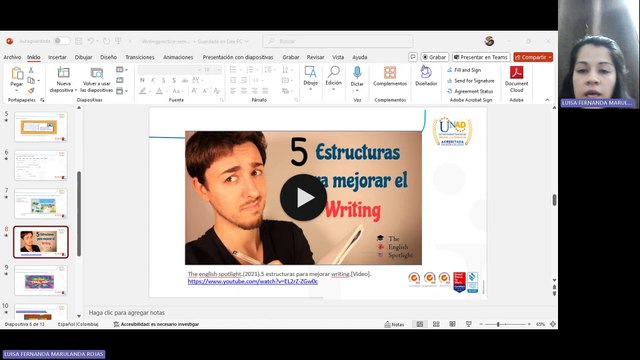This screenshot has width=640, height=360.
Task: Collapse the ribbon with the chevron
Action: tap(547, 100)
